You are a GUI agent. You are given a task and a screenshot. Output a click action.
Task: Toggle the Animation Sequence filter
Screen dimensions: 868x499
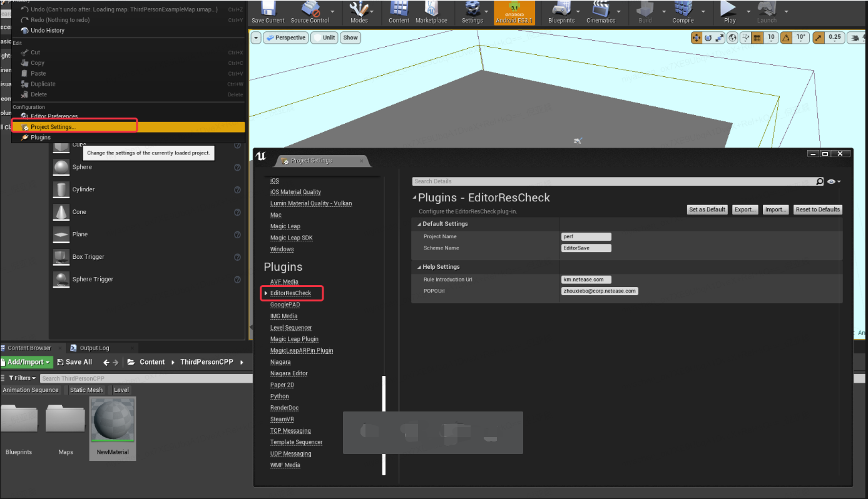31,390
